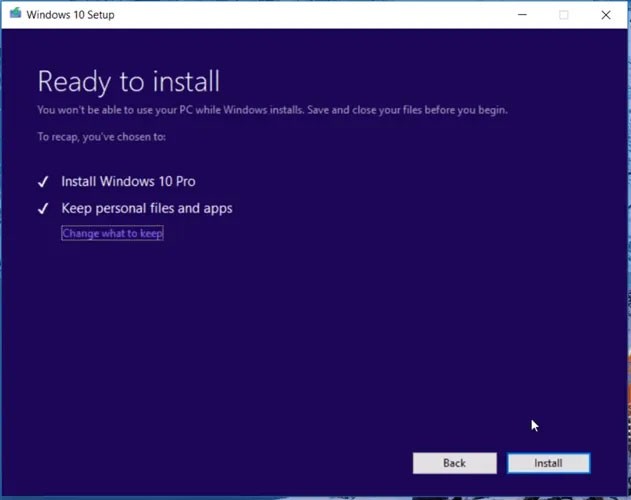The width and height of the screenshot is (631, 500).
Task: Click the warning about saving and closing files
Action: point(272,110)
